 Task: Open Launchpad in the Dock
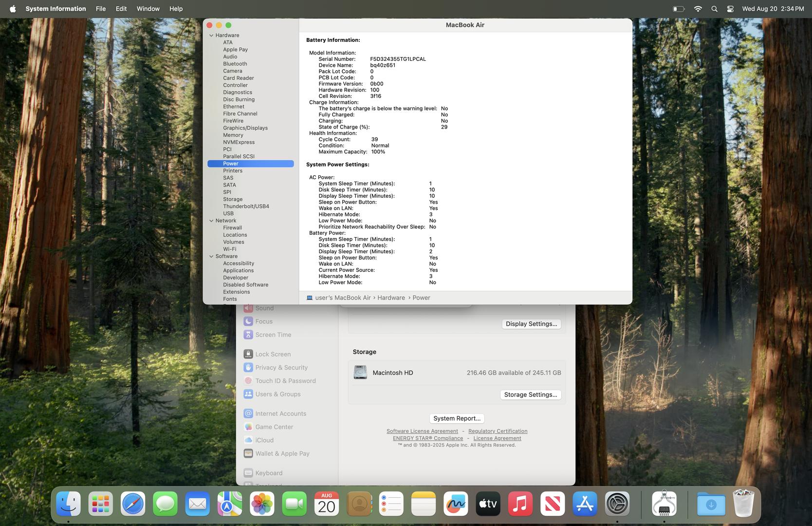(x=100, y=504)
